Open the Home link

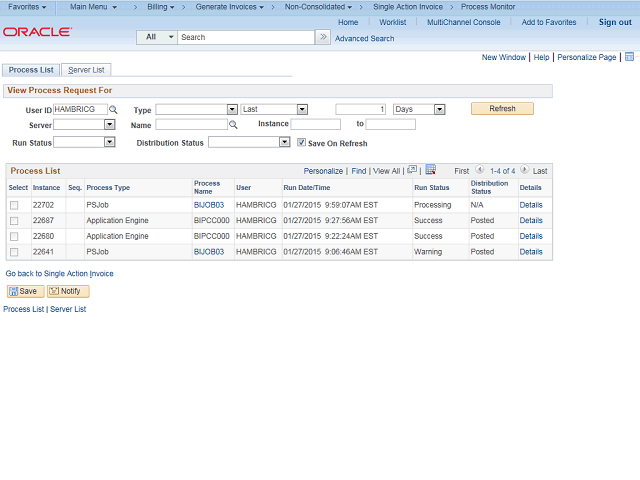[348, 22]
